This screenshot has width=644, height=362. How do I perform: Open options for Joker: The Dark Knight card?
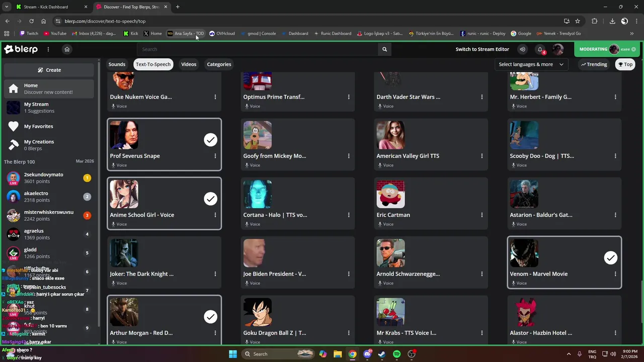tap(215, 274)
